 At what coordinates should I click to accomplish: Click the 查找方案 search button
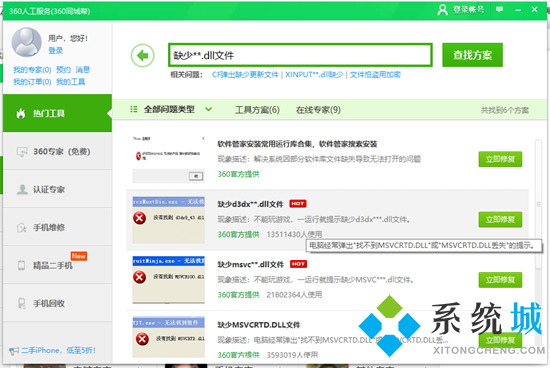click(x=472, y=55)
